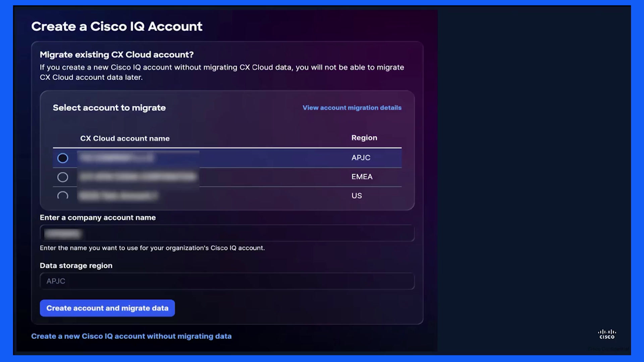Select the EMEA account radio button

pos(63,177)
